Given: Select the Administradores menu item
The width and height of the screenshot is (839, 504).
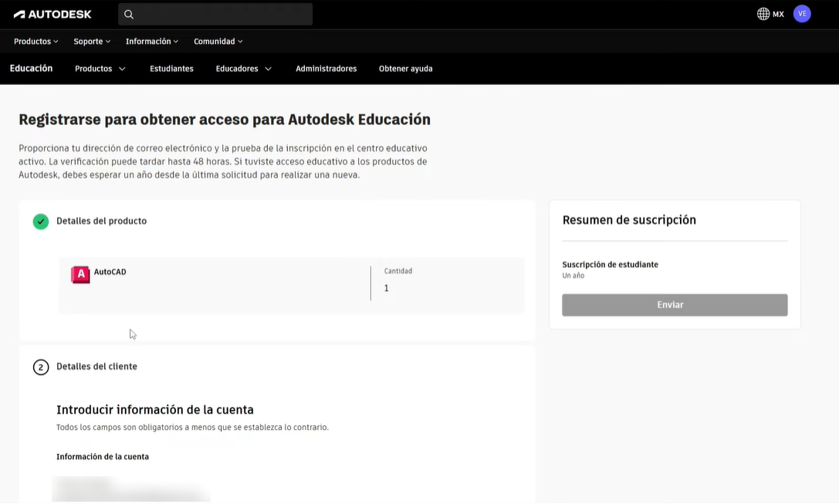Looking at the screenshot, I should coord(326,68).
